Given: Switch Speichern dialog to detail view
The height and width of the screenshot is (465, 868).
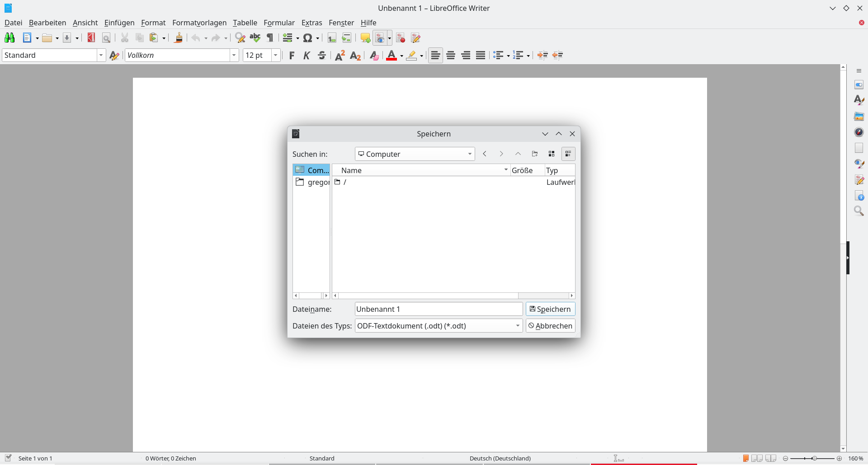Looking at the screenshot, I should pos(568,154).
